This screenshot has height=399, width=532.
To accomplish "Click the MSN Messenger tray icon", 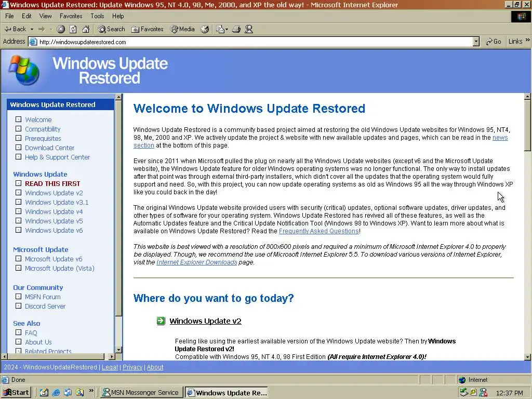I will 483,393.
